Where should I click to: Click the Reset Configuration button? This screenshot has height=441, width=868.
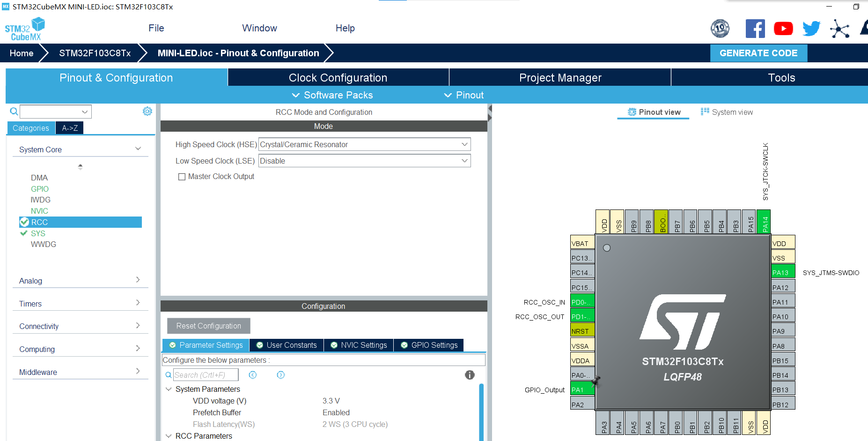[x=209, y=326]
